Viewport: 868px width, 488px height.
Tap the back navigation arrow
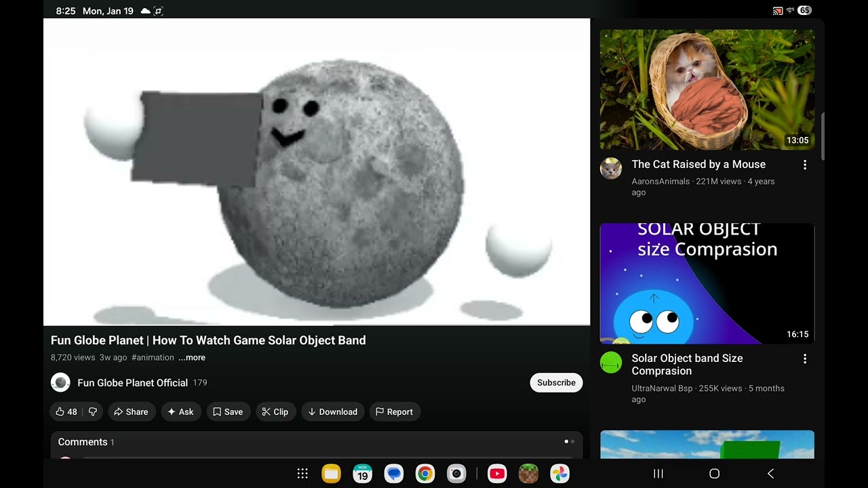(x=770, y=474)
